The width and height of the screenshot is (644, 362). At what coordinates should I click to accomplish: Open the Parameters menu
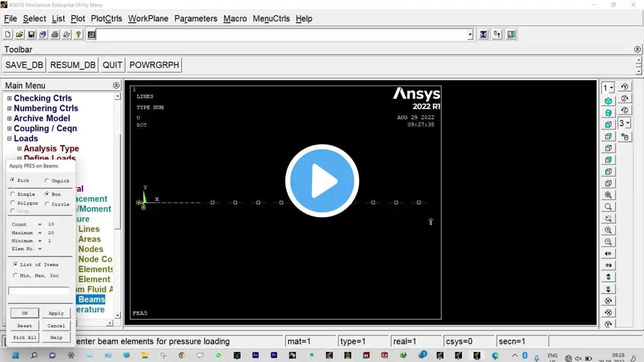196,19
